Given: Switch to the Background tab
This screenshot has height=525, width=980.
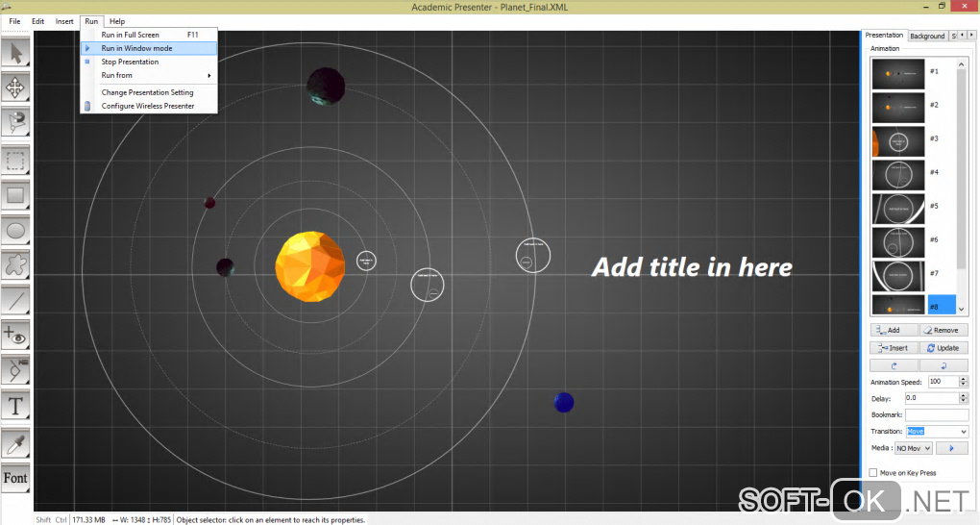Looking at the screenshot, I should click(x=927, y=37).
